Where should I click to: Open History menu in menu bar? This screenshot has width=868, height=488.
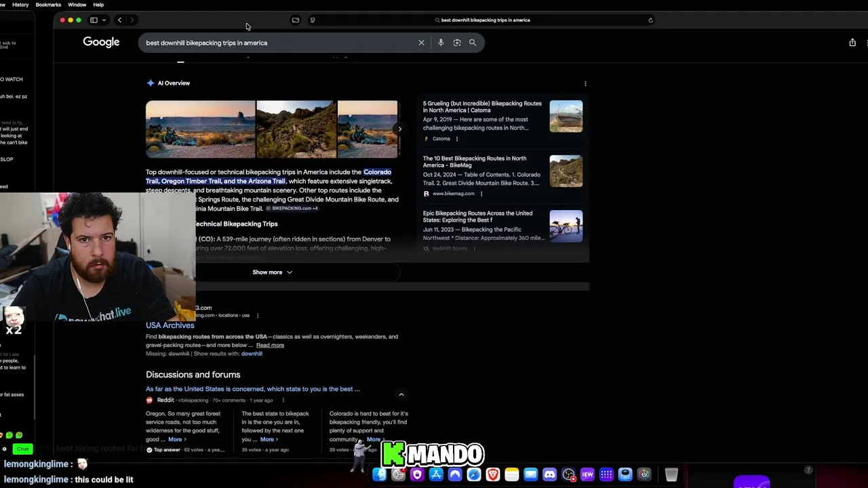(x=20, y=5)
